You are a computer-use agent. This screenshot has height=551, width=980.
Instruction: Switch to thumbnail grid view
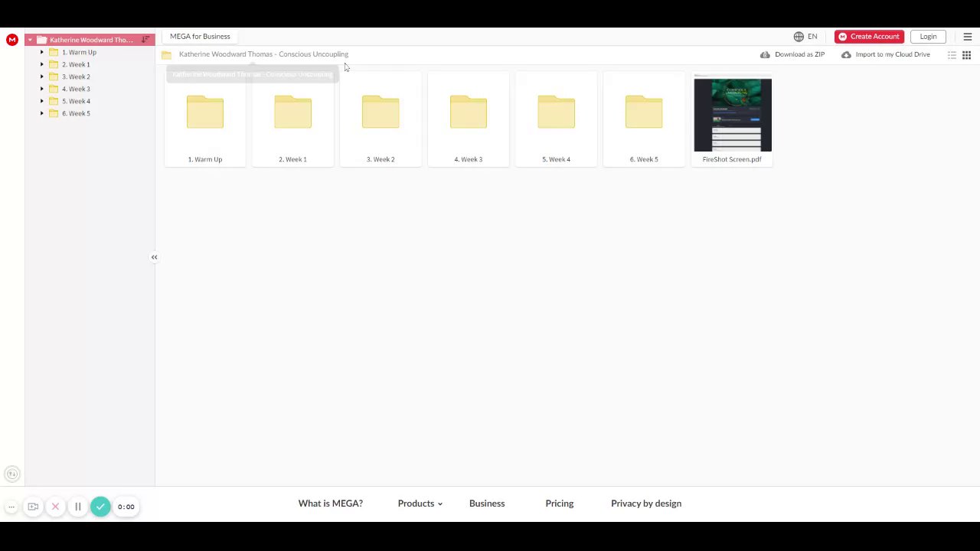pos(967,55)
